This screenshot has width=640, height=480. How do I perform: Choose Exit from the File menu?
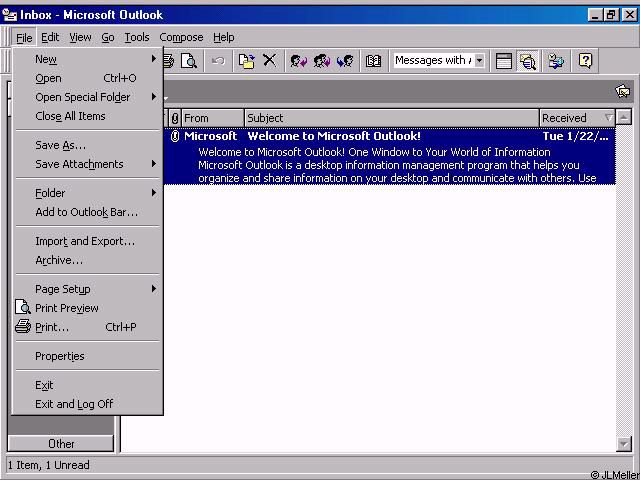pyautogui.click(x=87, y=385)
